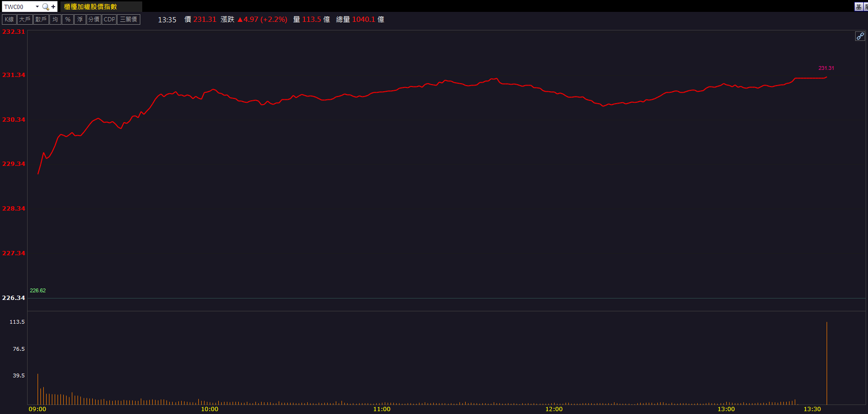Toggle the 浮 toolbar button
The width and height of the screenshot is (868, 414).
80,19
